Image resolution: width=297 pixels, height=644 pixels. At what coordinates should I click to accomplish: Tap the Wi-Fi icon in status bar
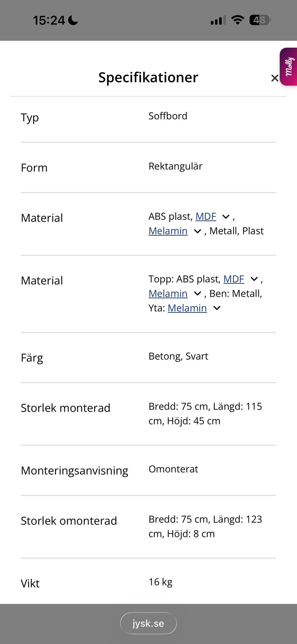coord(238,20)
